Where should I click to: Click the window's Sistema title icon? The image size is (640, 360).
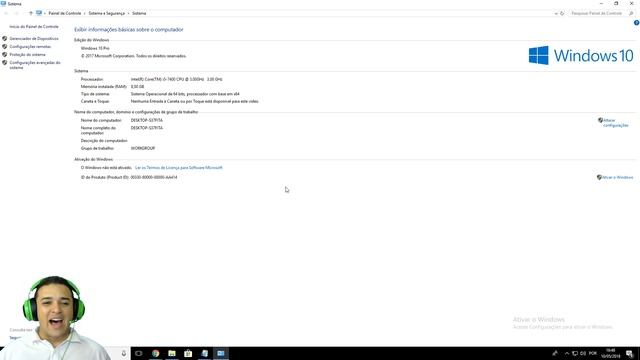click(x=3, y=4)
